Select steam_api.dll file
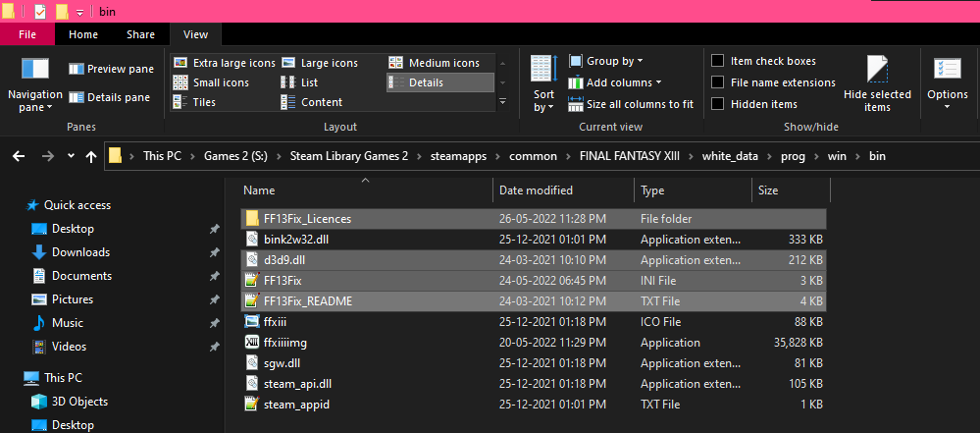 point(533,384)
